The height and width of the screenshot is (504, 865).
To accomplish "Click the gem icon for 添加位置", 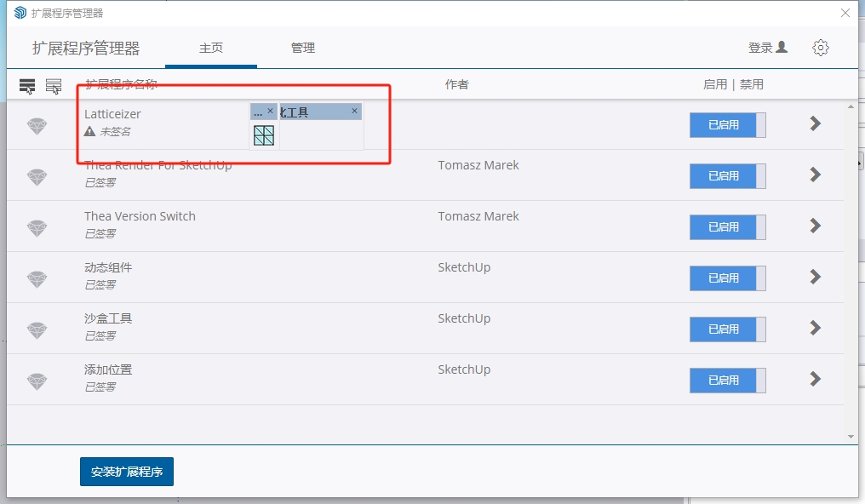I will coord(37,381).
